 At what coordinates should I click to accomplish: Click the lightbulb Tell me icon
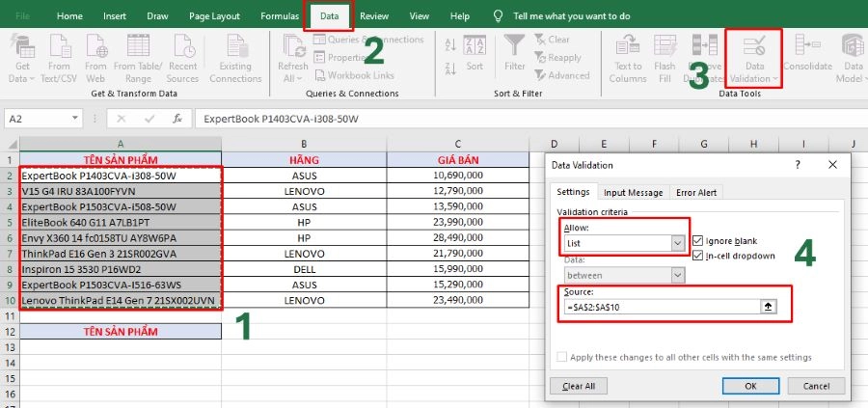499,16
